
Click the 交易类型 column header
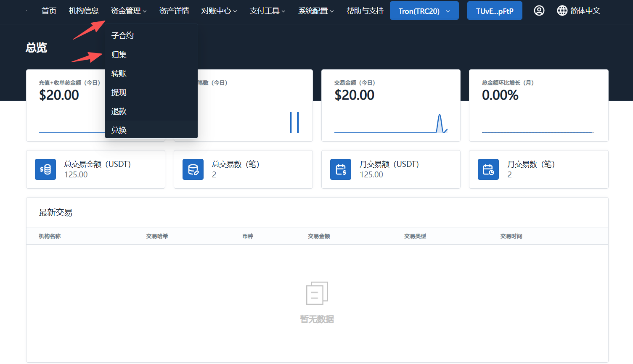[415, 236]
